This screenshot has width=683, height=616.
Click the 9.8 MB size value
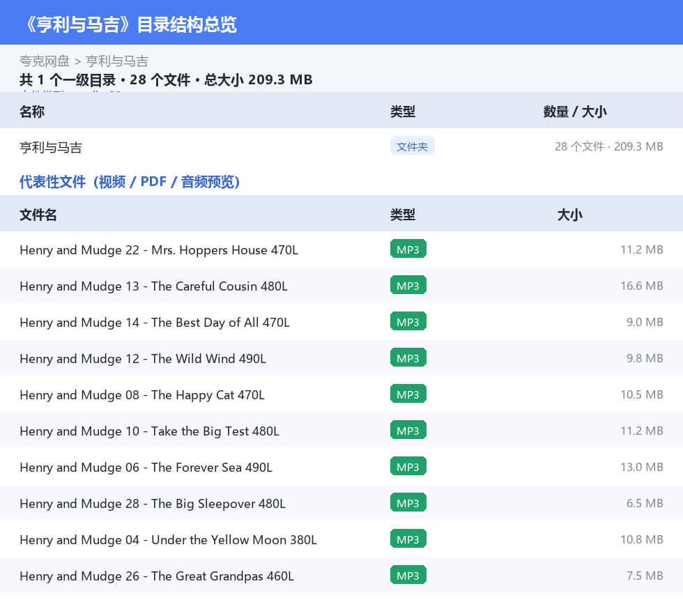point(645,358)
